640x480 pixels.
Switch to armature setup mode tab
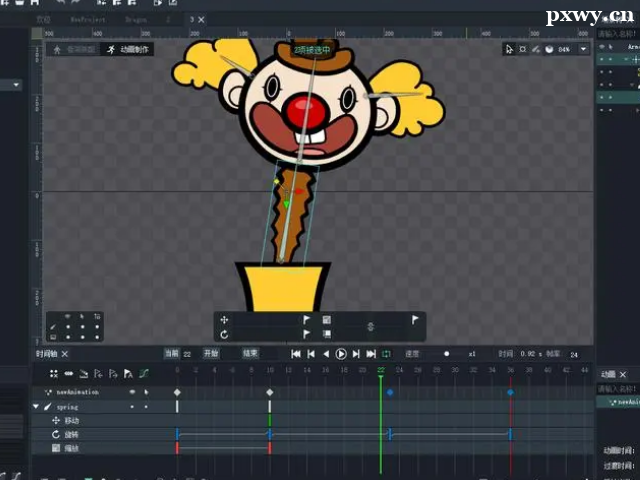coord(73,49)
